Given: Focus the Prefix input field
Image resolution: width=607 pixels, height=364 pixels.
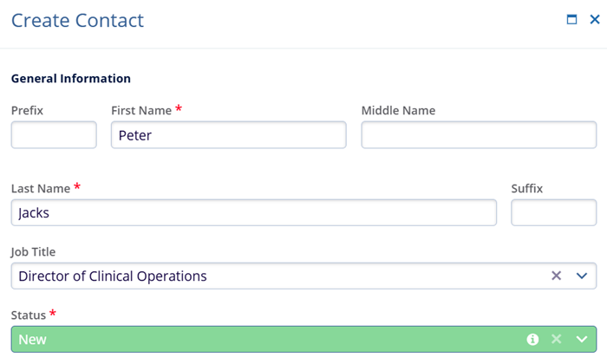Looking at the screenshot, I should 54,135.
